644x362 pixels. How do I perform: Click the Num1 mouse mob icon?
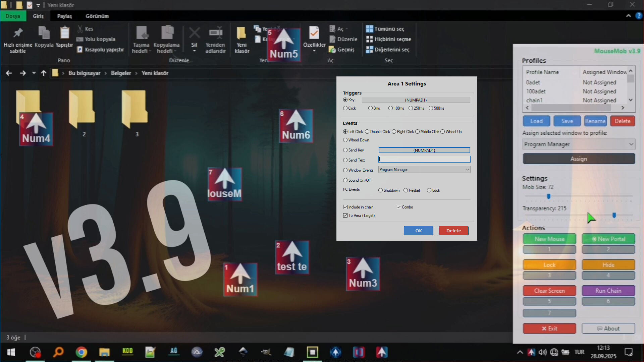(240, 279)
